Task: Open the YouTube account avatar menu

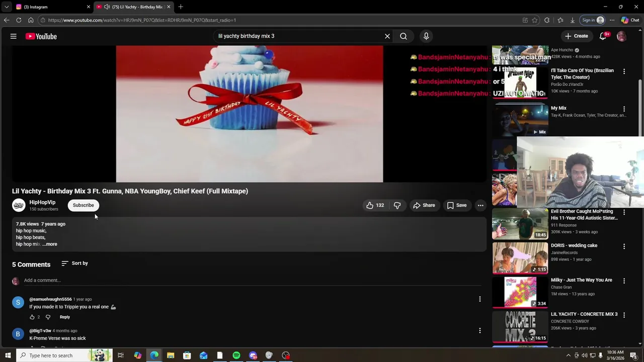Action: click(621, 36)
